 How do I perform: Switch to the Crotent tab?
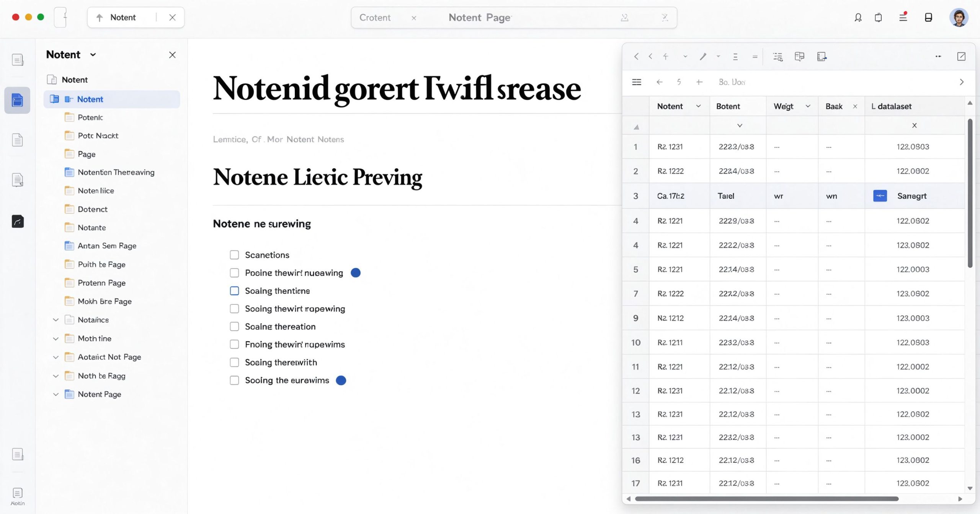(x=375, y=18)
